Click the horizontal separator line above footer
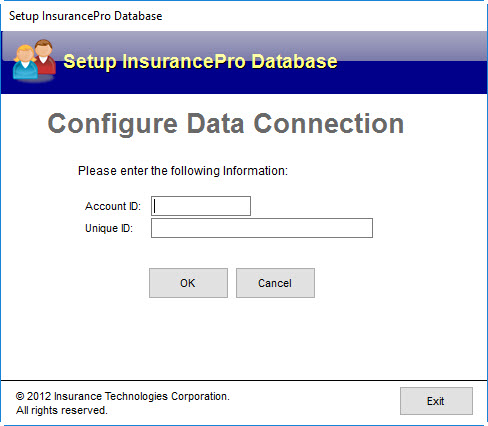Image resolution: width=488 pixels, height=426 pixels. [244, 380]
